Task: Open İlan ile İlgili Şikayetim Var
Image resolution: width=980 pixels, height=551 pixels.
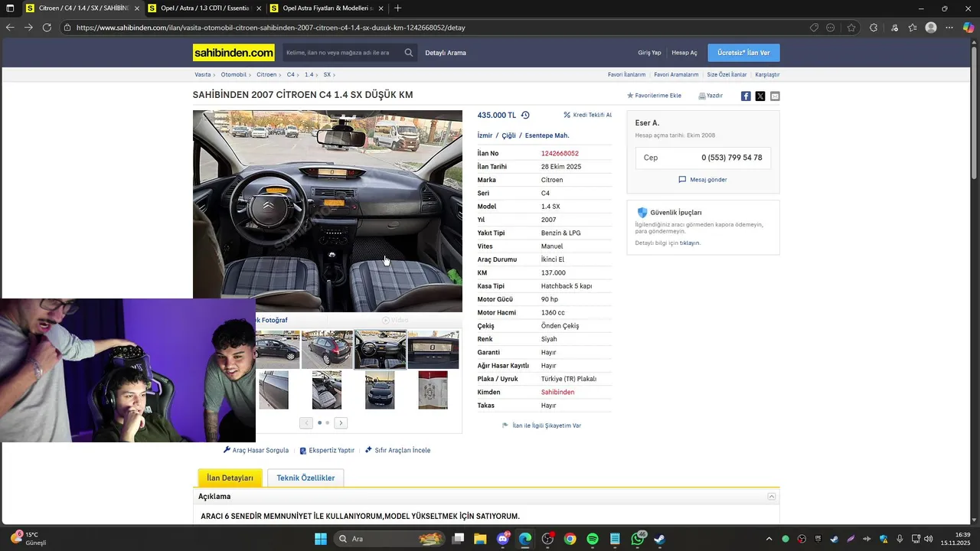Action: point(541,425)
